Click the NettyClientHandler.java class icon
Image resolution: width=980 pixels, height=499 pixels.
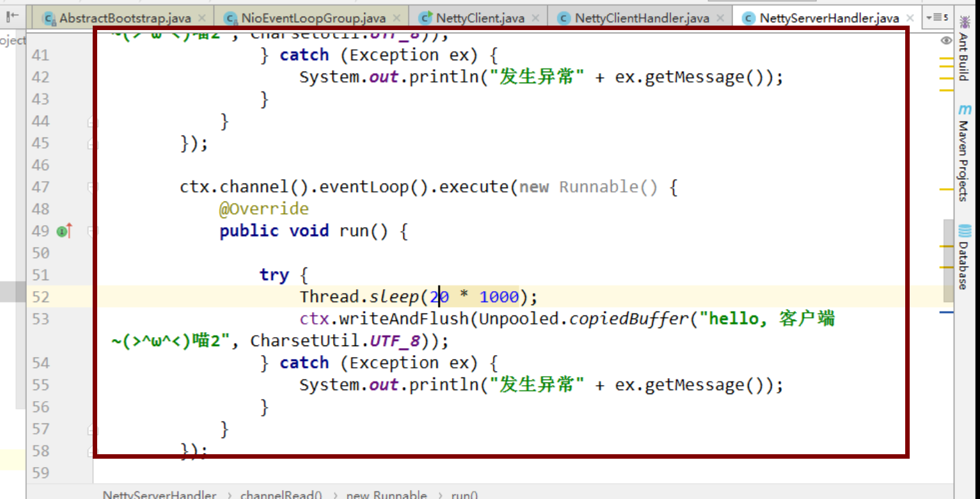563,18
